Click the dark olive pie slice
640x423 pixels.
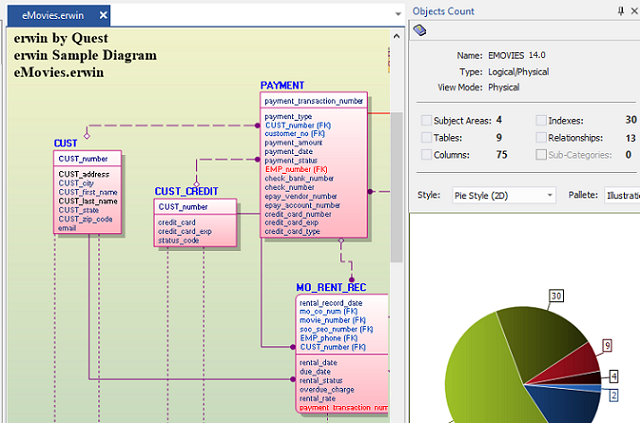tap(539, 339)
